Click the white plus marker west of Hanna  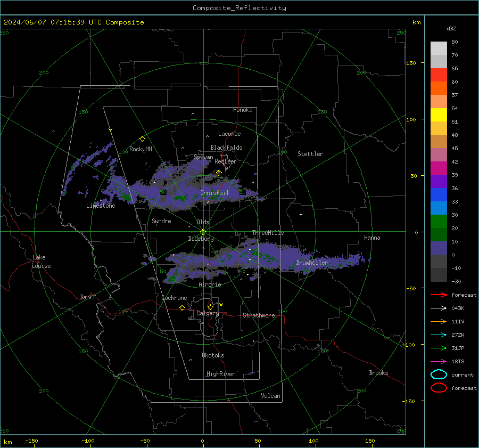[301, 214]
